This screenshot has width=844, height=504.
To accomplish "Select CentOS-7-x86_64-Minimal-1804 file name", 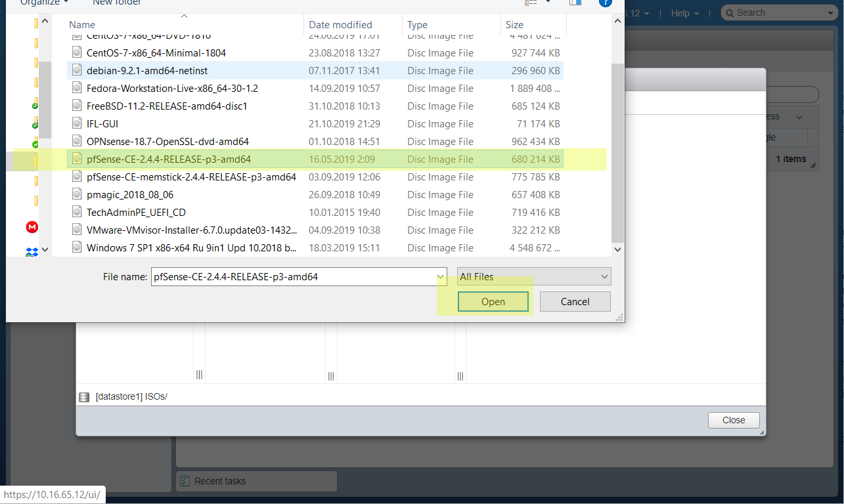I will [156, 52].
